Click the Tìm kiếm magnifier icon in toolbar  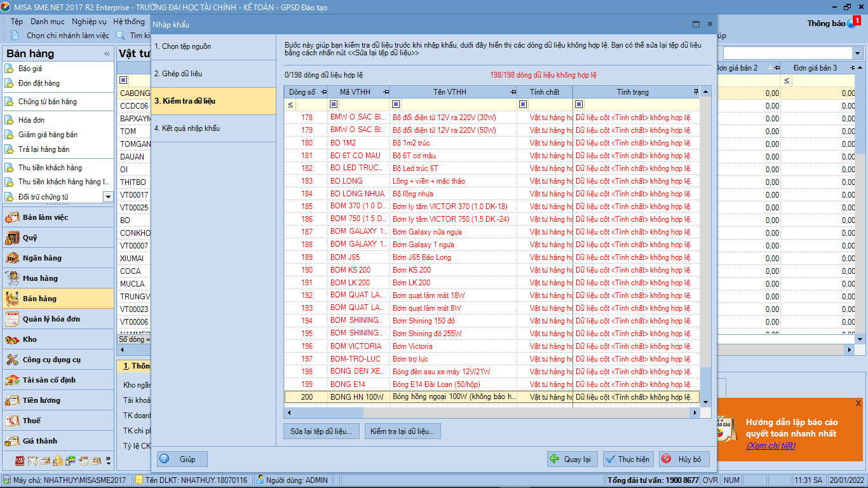[121, 36]
